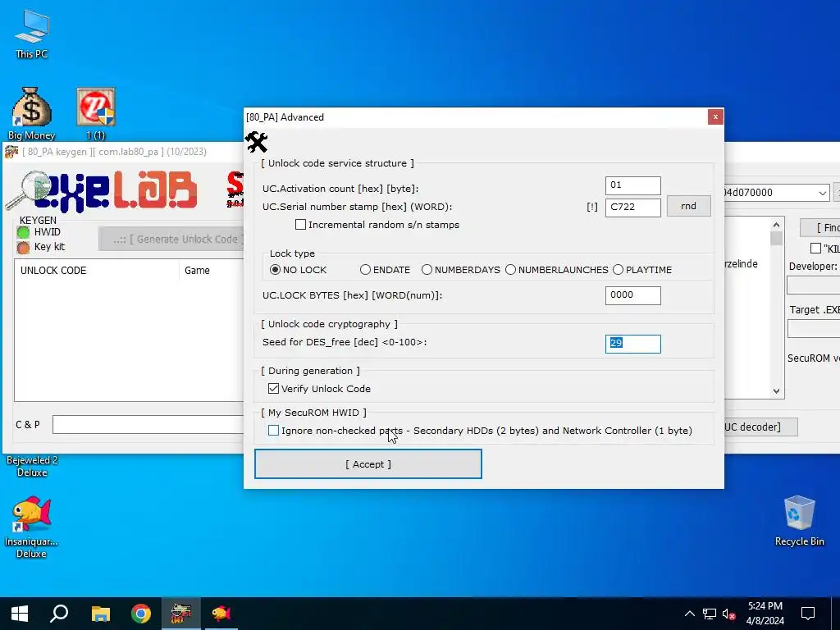The width and height of the screenshot is (840, 630).
Task: Click the [!] marker beside serial stamp
Action: click(x=592, y=207)
